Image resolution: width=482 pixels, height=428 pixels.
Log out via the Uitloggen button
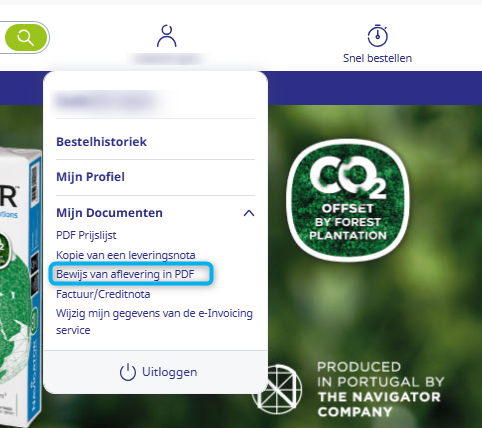pyautogui.click(x=158, y=372)
